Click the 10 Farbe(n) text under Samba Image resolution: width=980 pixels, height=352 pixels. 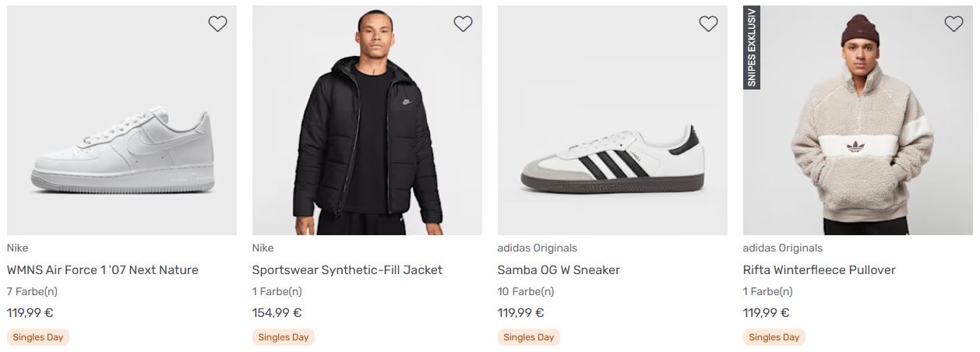526,292
